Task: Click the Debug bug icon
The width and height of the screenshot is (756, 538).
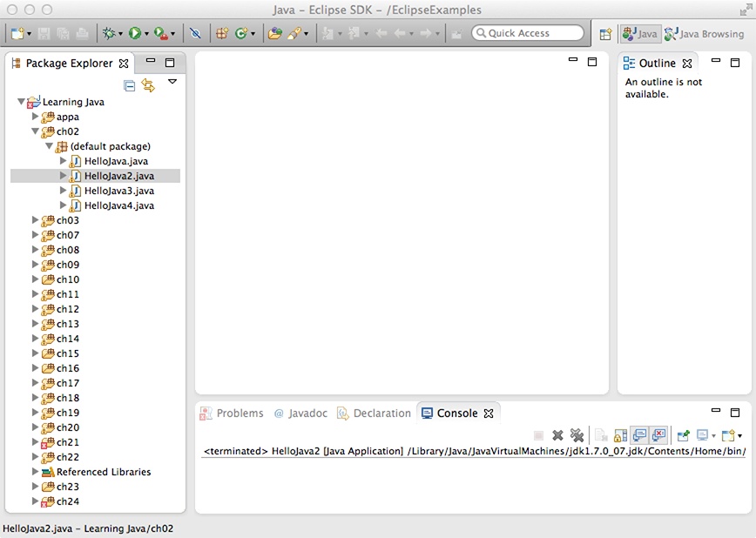Action: 109,33
